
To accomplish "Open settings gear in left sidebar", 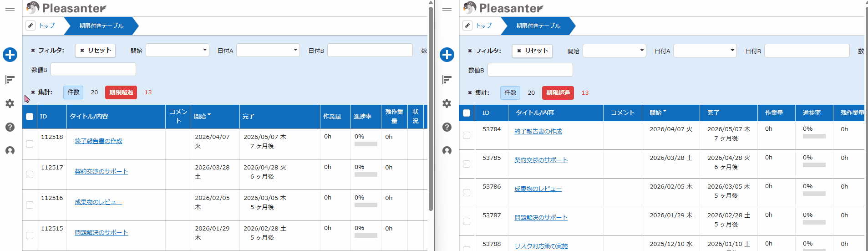I will click(10, 103).
